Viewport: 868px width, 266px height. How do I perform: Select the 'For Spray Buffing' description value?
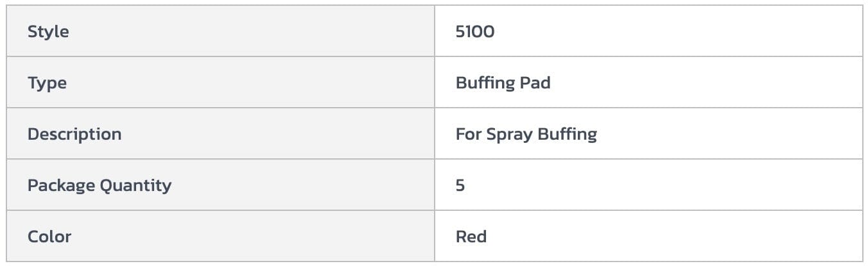526,134
